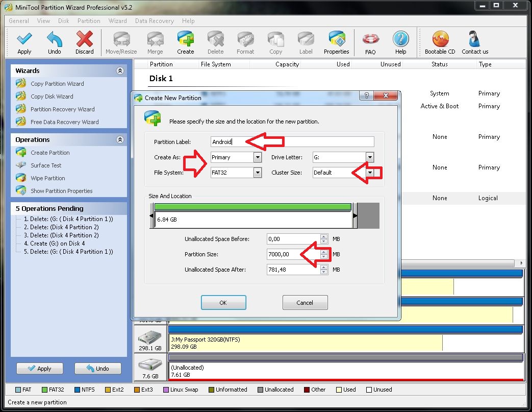Click the dialog's question mark help button
Image resolution: width=532 pixels, height=412 pixels.
(x=366, y=95)
